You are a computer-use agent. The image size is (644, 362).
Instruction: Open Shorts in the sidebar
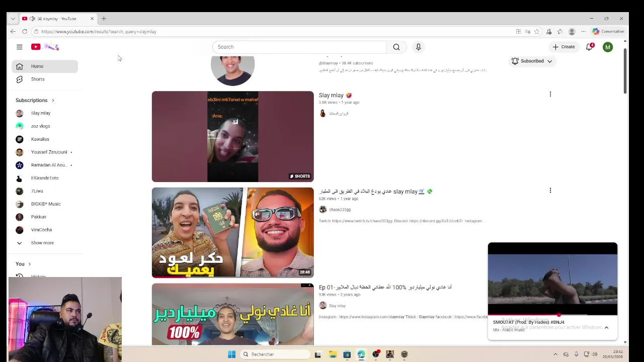point(45,79)
